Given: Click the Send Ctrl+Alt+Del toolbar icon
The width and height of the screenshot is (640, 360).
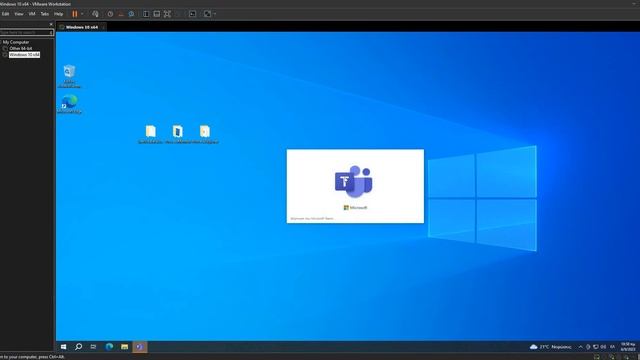Looking at the screenshot, I should [x=95, y=14].
